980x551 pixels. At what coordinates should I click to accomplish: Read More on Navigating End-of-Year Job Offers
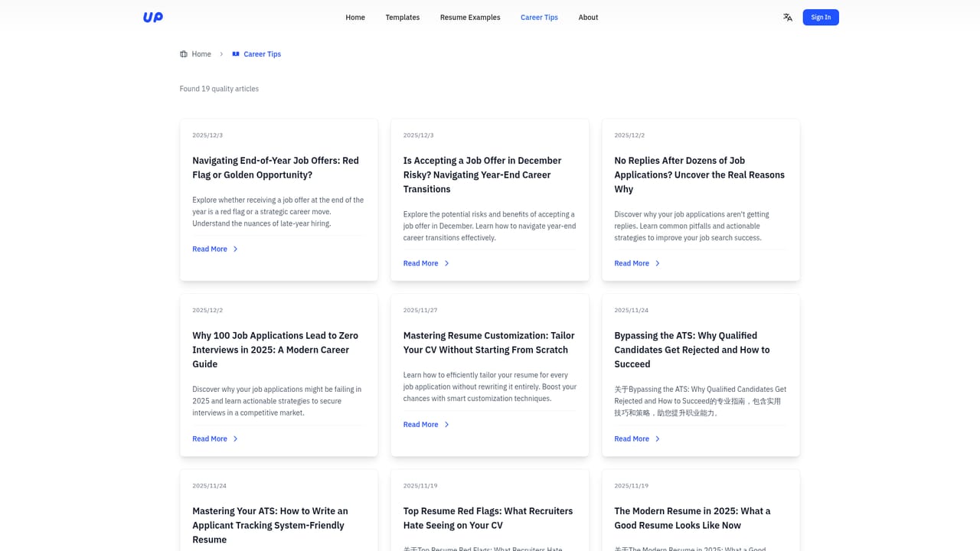210,249
